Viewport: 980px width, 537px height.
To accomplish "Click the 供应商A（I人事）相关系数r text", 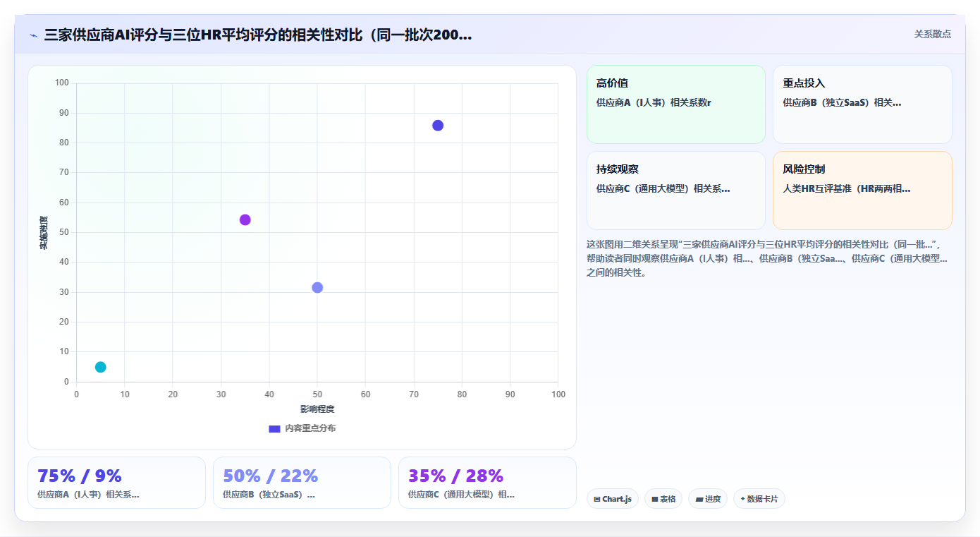I will tap(654, 102).
